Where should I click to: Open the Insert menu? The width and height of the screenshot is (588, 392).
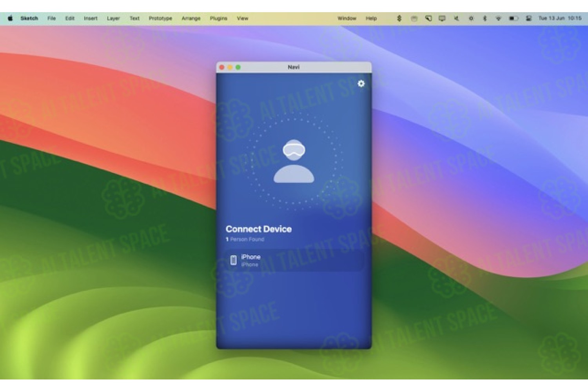click(91, 18)
